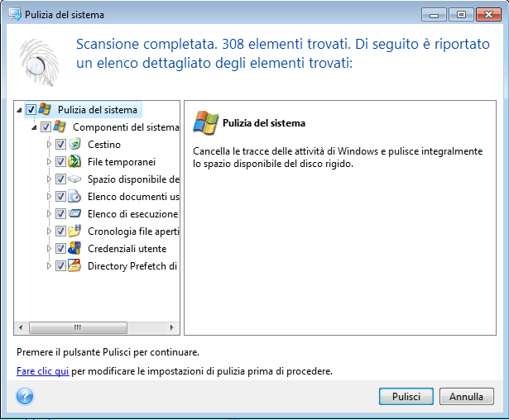The image size is (509, 420).
Task: Uncheck the Pulizia del sistema root checkbox
Action: 31,110
